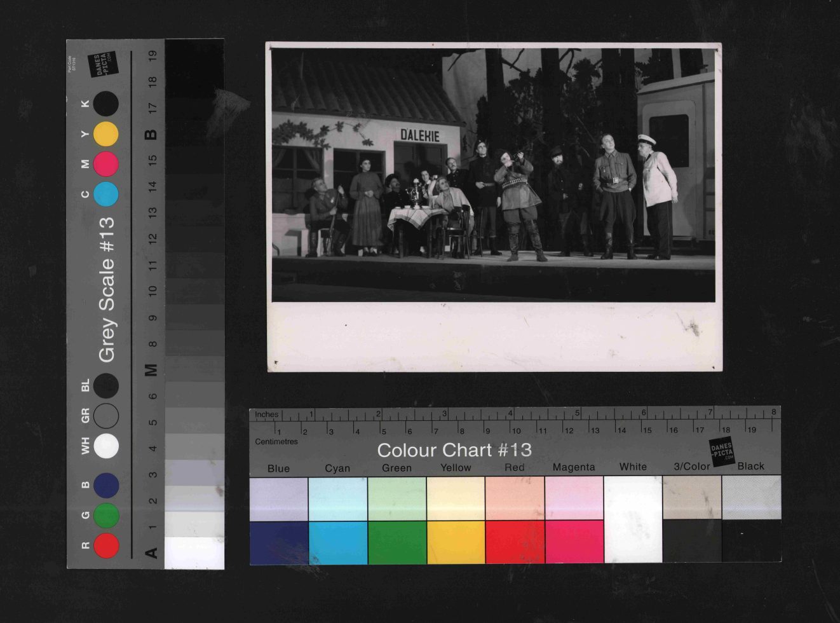The image size is (840, 623).
Task: Pick the green G circle on grey scale card
Action: pyautogui.click(x=106, y=515)
